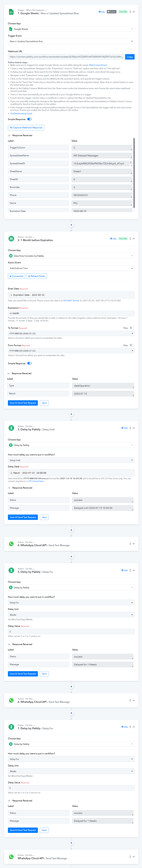
Task: Open the three-dots menu of step 1 Google Sheets
Action: [130, 12]
